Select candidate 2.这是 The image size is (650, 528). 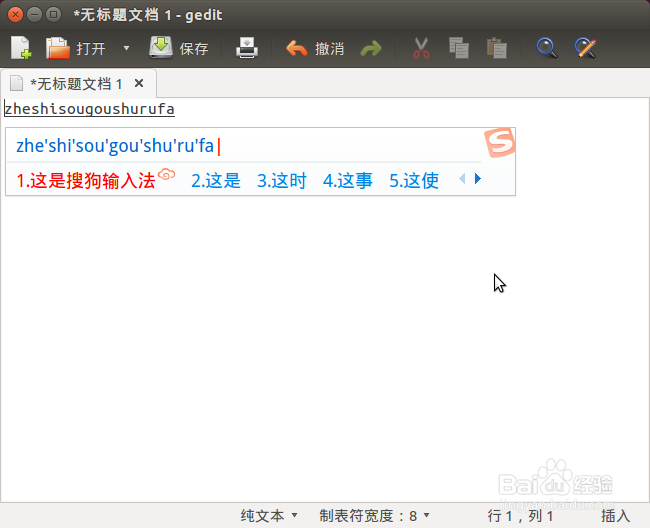coord(216,181)
